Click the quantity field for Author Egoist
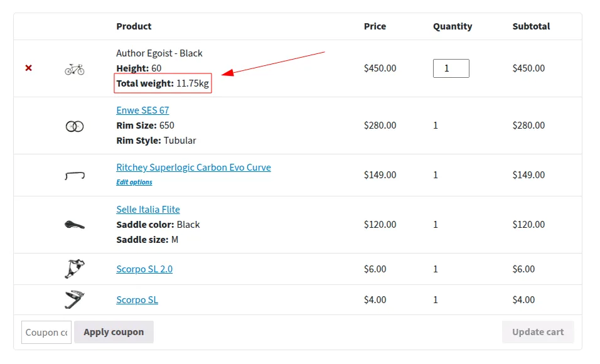600x364 pixels. click(x=451, y=68)
